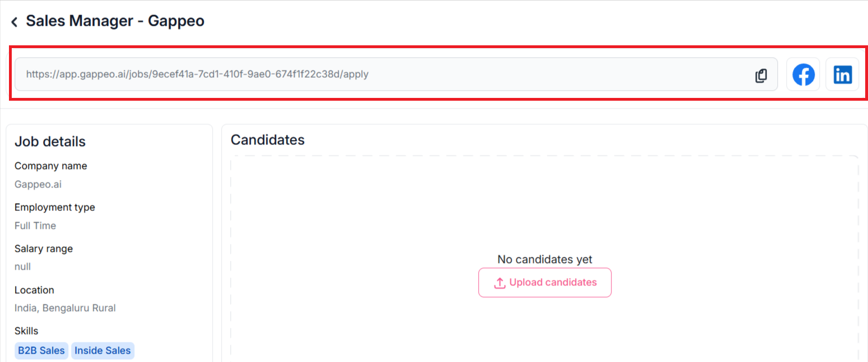Click the India, Bengaluru Rural location text
Image resolution: width=868 pixels, height=362 pixels.
coord(65,308)
